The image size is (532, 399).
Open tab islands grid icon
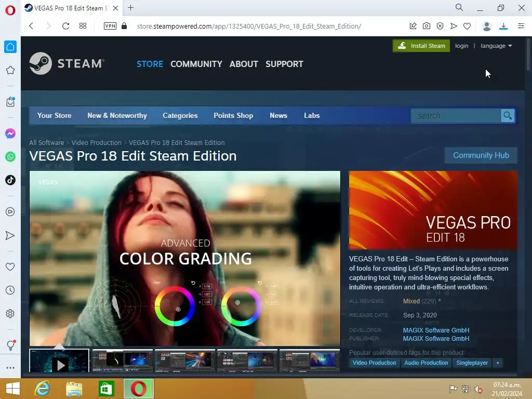tap(83, 26)
